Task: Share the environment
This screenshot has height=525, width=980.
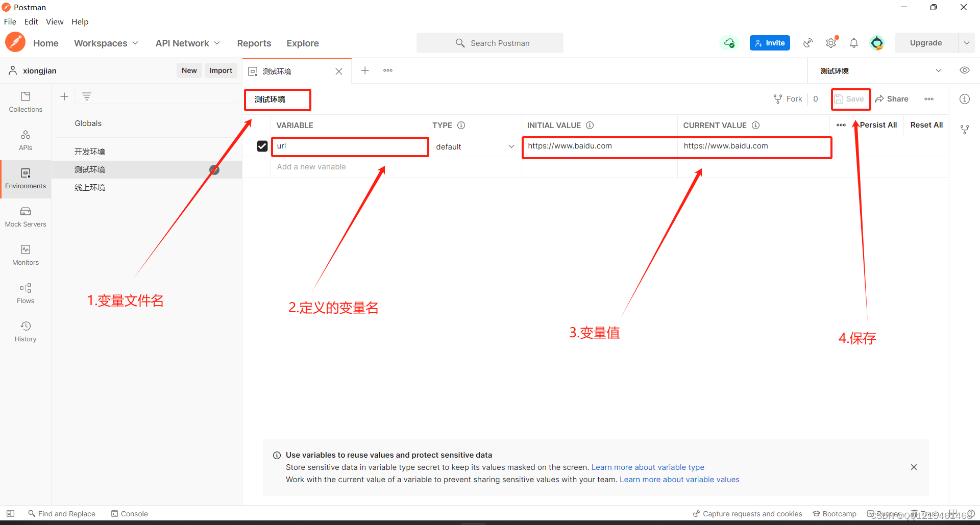Action: (x=892, y=99)
